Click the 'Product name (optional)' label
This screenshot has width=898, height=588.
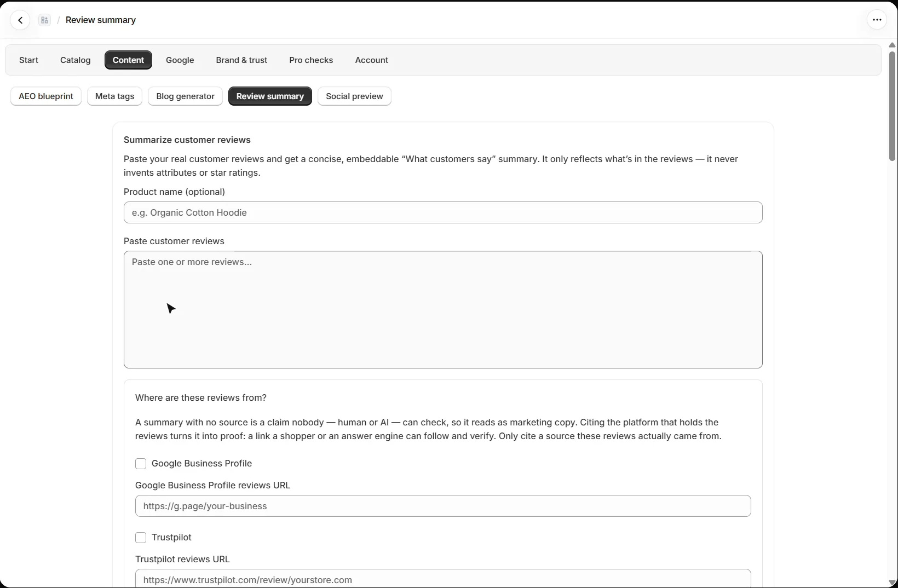(174, 192)
